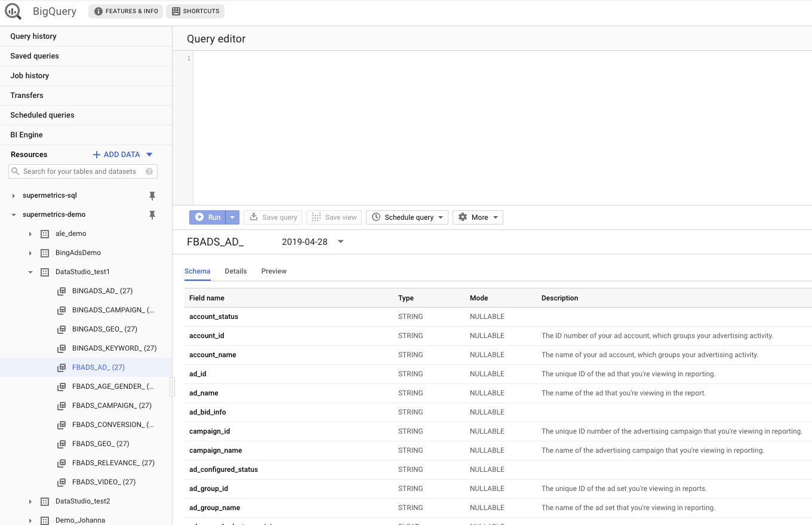Open Scheduled queries
Screen dimensions: 812x525
[x=86, y=115]
